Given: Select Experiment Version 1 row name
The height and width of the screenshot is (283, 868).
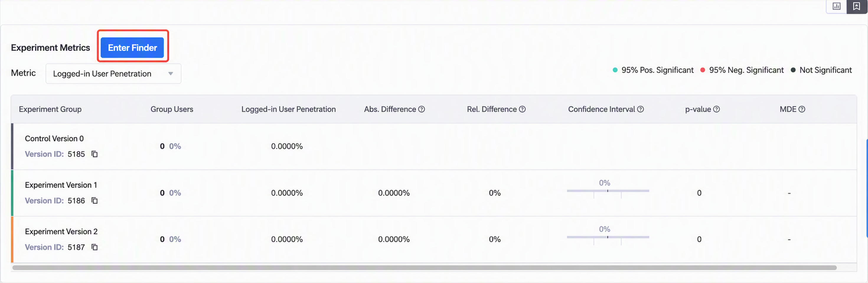Looking at the screenshot, I should point(61,185).
